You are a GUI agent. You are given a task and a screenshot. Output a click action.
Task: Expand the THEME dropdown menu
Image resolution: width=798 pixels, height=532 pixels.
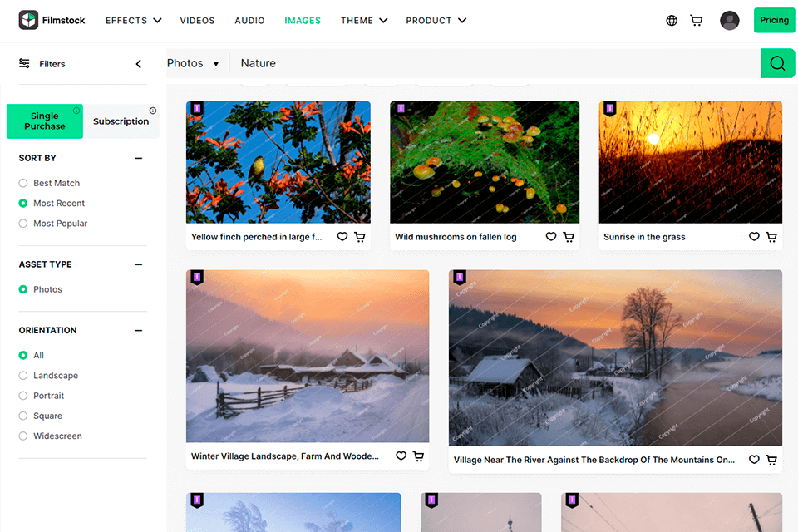pyautogui.click(x=364, y=20)
